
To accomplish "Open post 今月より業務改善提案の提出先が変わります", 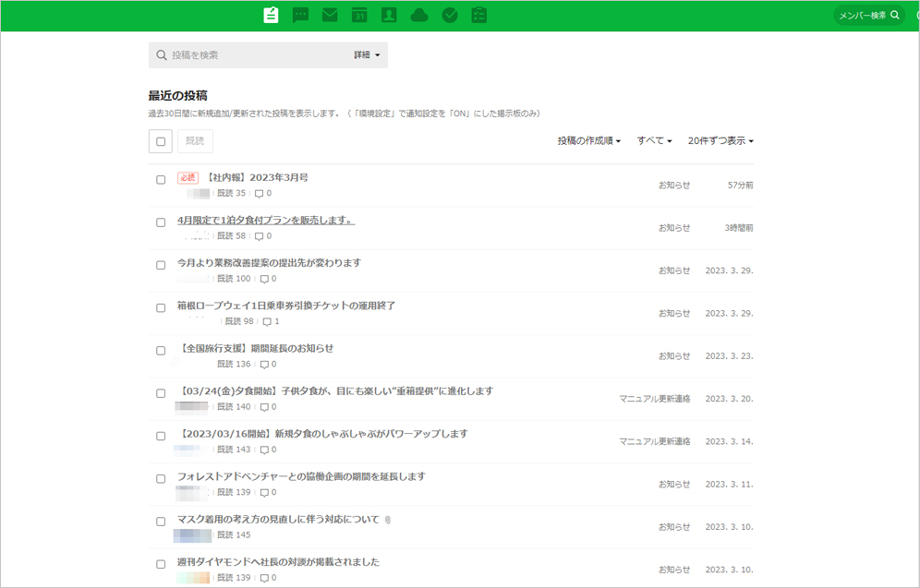I will pos(269,263).
